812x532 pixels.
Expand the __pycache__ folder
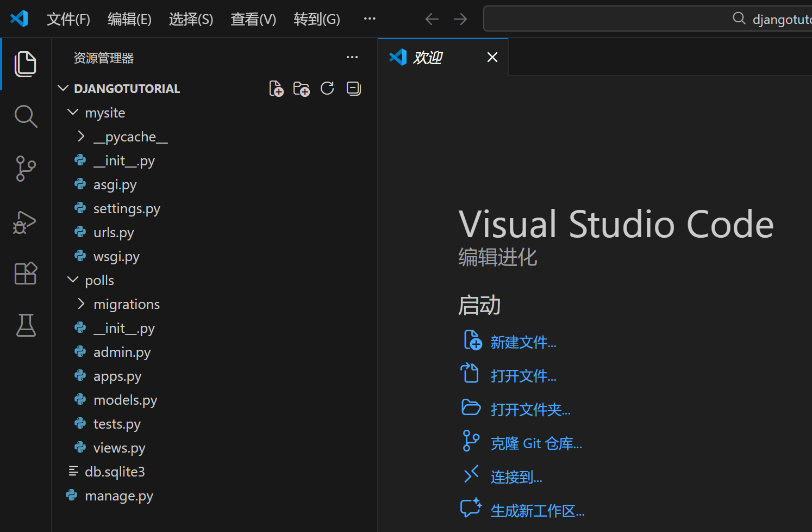[x=81, y=136]
